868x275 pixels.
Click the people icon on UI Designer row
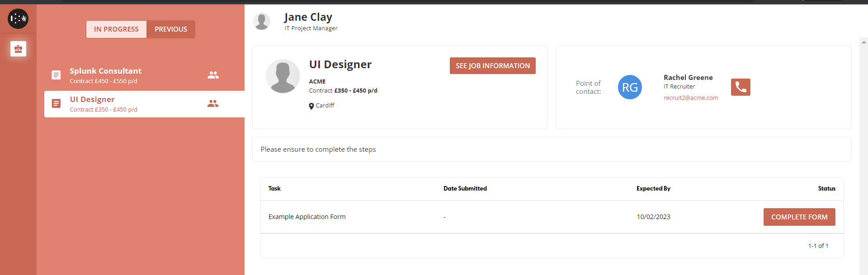[213, 104]
